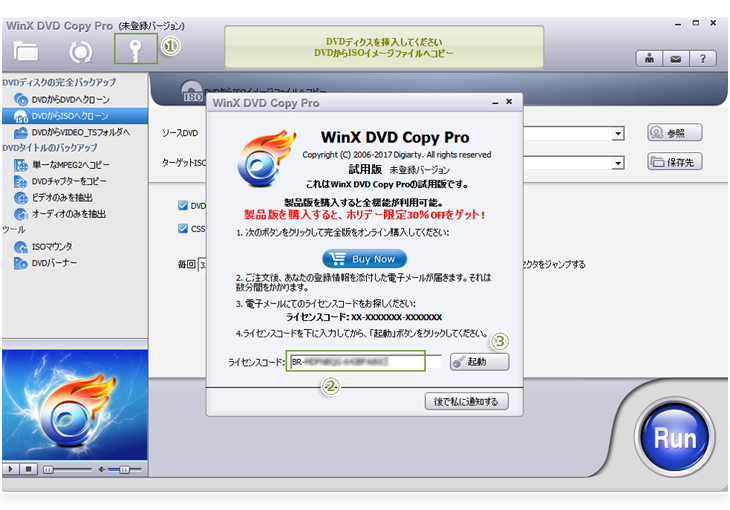Toggle the CSS checkbox in main window
The height and width of the screenshot is (510, 730).
pos(182,229)
